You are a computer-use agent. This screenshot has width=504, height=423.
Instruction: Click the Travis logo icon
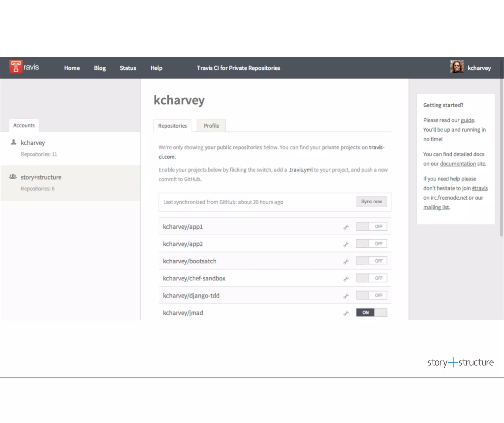point(16,66)
